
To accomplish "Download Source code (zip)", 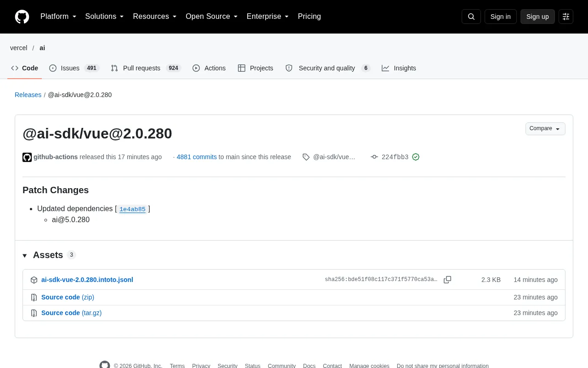I will click(x=68, y=297).
